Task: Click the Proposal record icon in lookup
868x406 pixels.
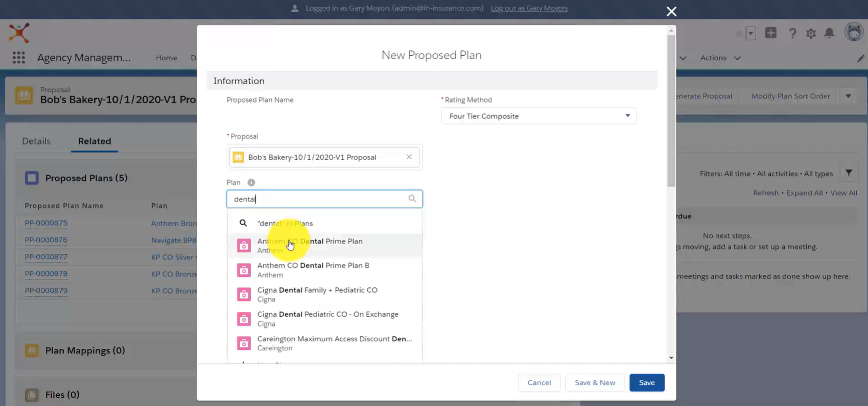Action: pyautogui.click(x=238, y=157)
